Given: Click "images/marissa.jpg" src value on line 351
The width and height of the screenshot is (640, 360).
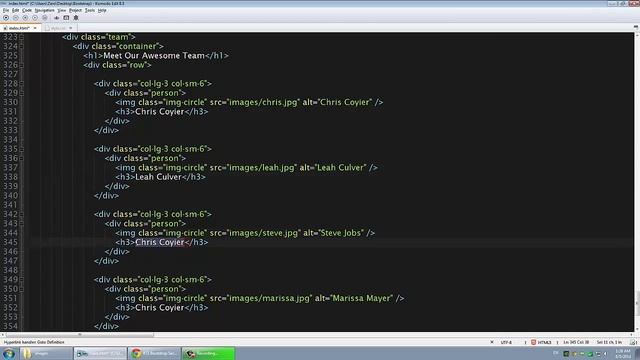Looking at the screenshot, I should (x=269, y=298).
